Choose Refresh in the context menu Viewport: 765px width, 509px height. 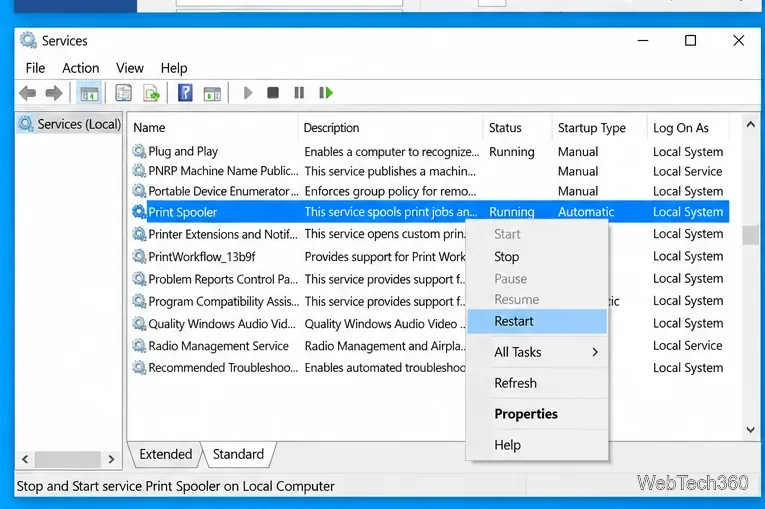pos(537,383)
